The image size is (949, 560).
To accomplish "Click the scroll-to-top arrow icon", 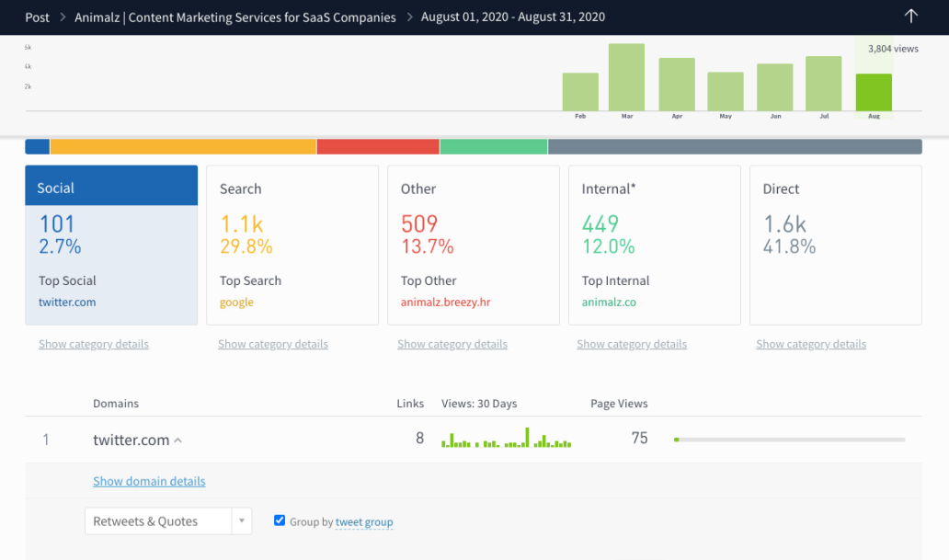I will (910, 16).
